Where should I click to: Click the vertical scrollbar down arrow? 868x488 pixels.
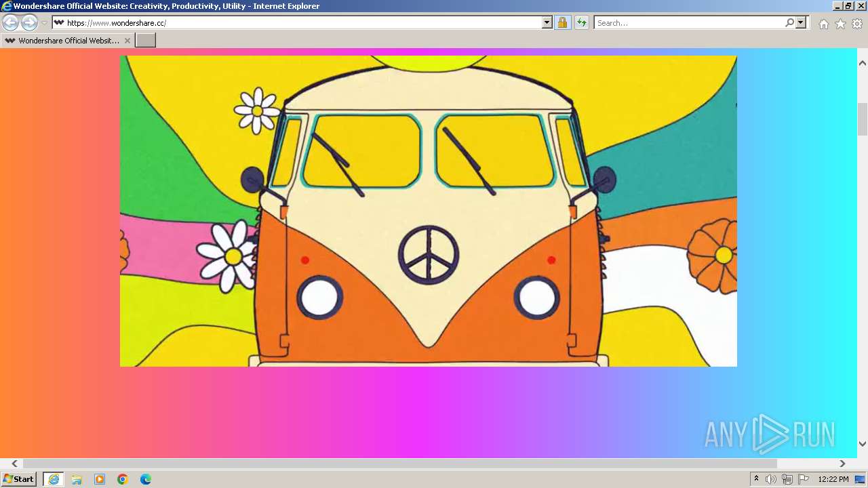pyautogui.click(x=863, y=444)
